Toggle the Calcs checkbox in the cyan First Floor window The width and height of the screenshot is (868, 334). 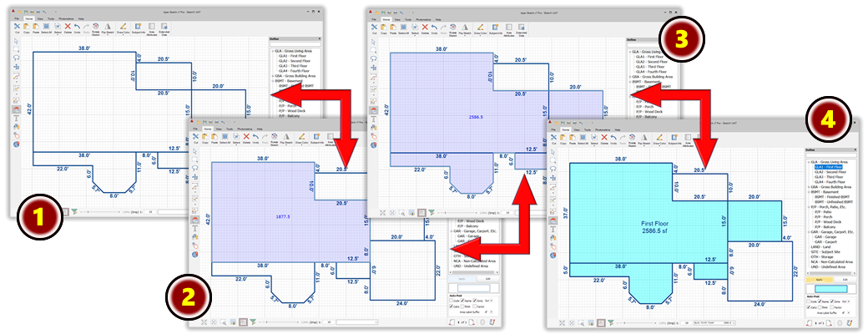(808, 306)
